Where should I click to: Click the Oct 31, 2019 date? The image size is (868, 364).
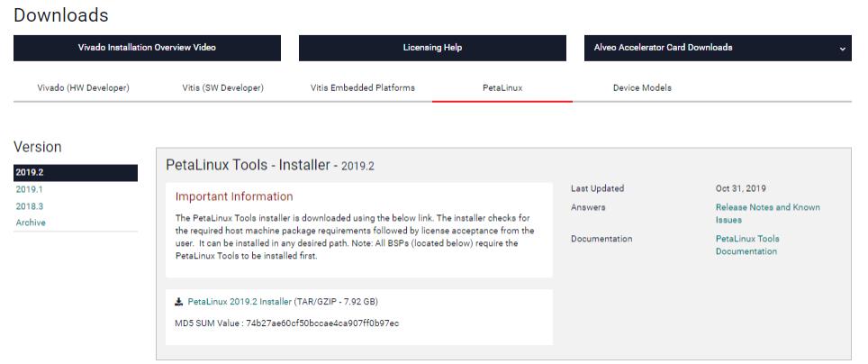[741, 188]
